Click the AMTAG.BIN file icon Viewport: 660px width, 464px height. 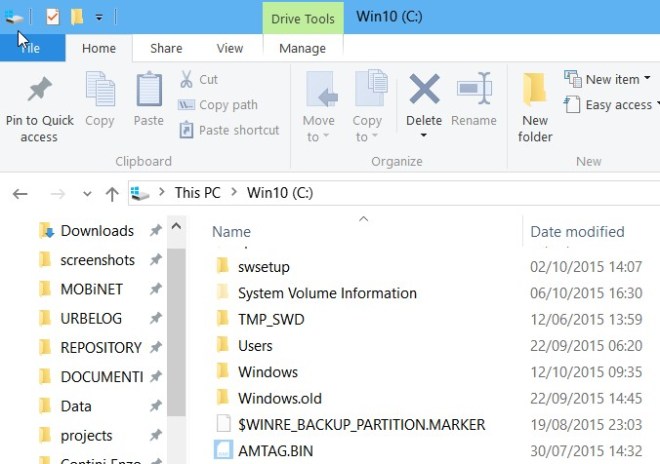tap(223, 450)
